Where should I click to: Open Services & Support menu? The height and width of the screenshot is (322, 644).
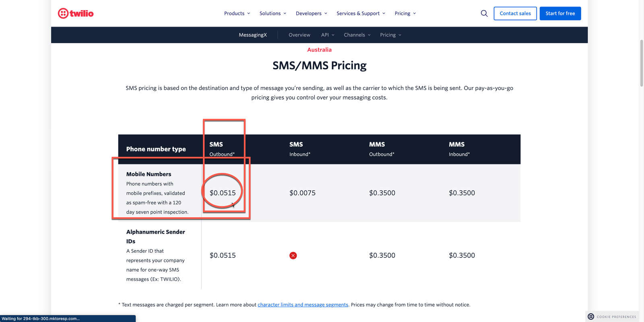361,13
